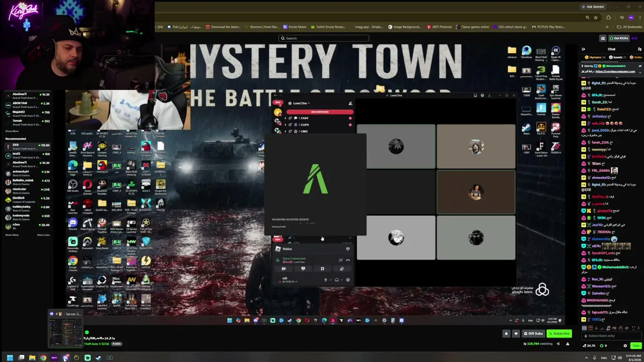Open the PS1FUN Play Retro bookmark
644x362 pixels.
(x=548, y=27)
